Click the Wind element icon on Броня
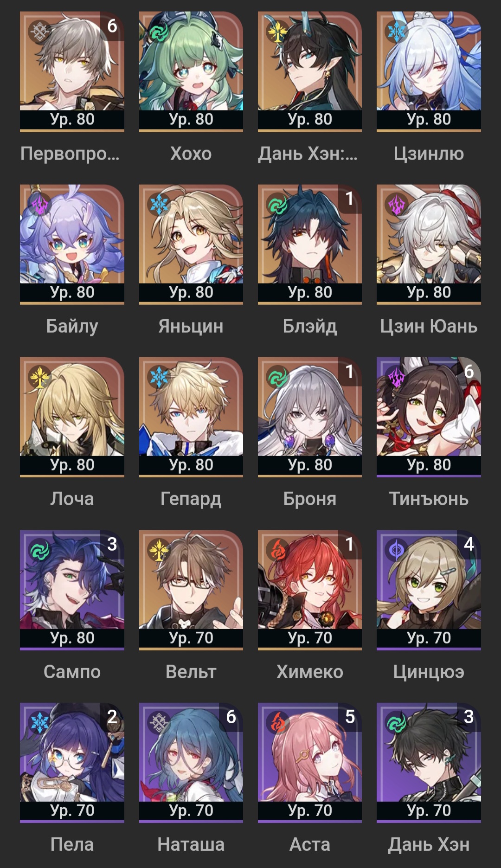 pos(277,377)
